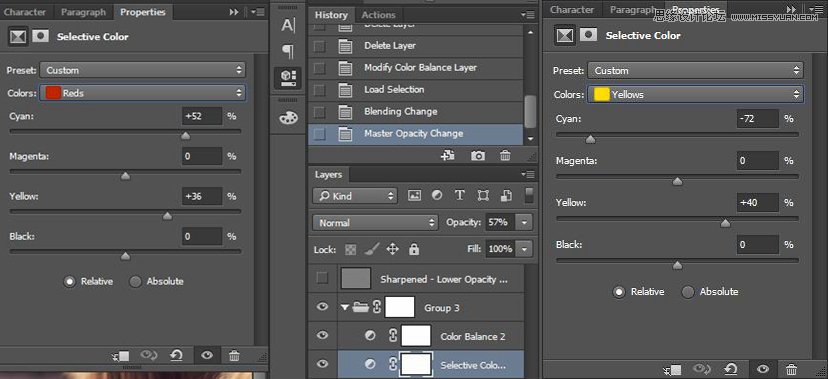Select Relative method in right panel
Image resolution: width=828 pixels, height=379 pixels.
point(639,292)
